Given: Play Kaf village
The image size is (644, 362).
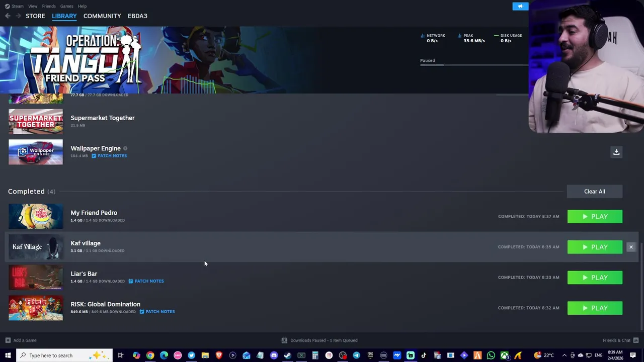Looking at the screenshot, I should click(595, 247).
